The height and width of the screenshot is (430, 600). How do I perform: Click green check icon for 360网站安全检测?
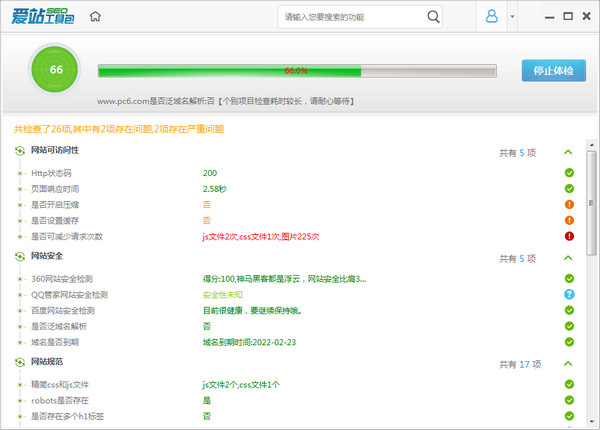569,278
